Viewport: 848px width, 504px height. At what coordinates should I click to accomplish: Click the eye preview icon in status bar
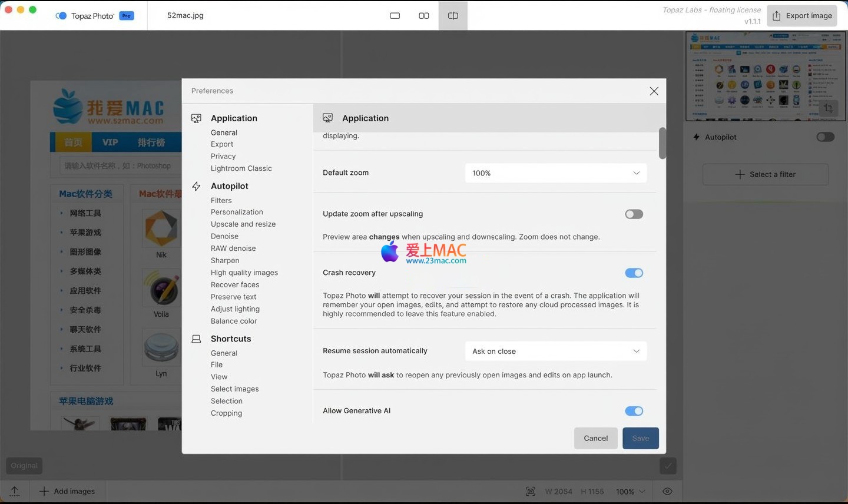(x=667, y=492)
